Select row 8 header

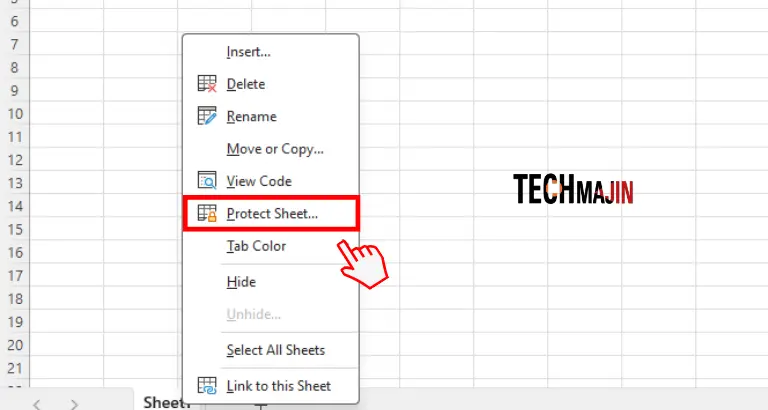pos(15,68)
